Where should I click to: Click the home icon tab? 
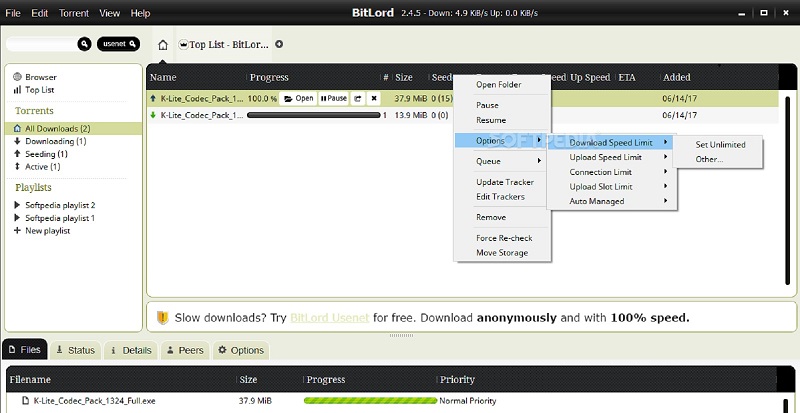163,45
